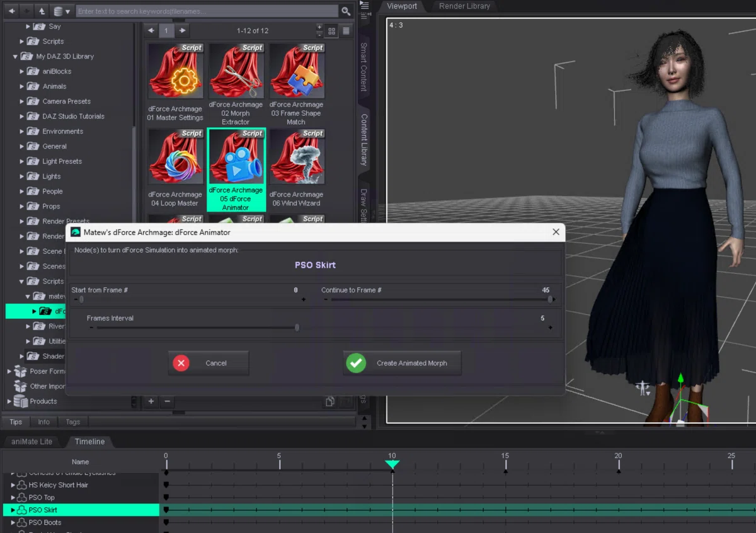Expand the Light Presets folder
This screenshot has height=533, width=756.
21,161
